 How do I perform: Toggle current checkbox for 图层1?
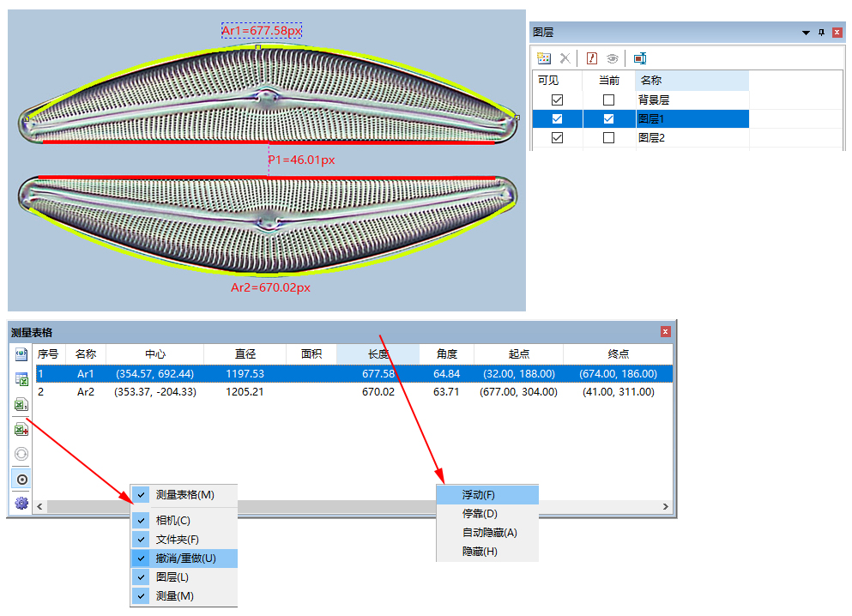(x=608, y=118)
